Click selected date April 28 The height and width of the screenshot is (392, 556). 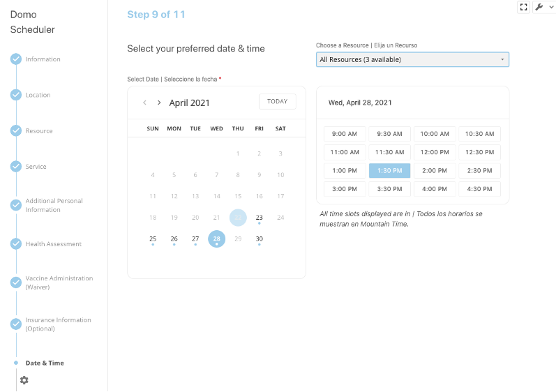click(x=217, y=239)
